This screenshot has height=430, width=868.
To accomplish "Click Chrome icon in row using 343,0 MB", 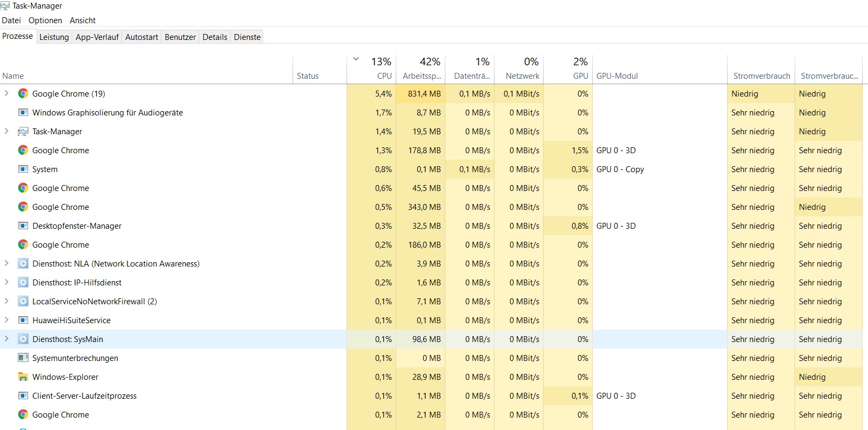I will [23, 207].
